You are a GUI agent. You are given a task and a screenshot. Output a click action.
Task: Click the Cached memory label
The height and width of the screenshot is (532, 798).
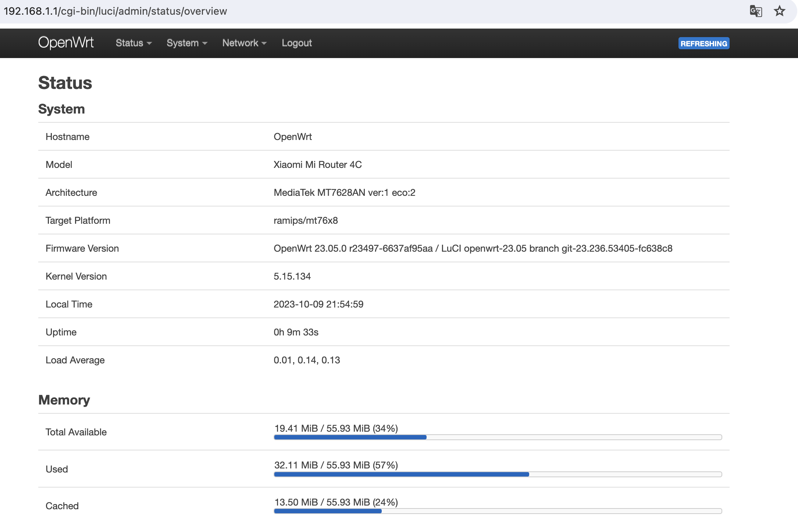click(62, 506)
